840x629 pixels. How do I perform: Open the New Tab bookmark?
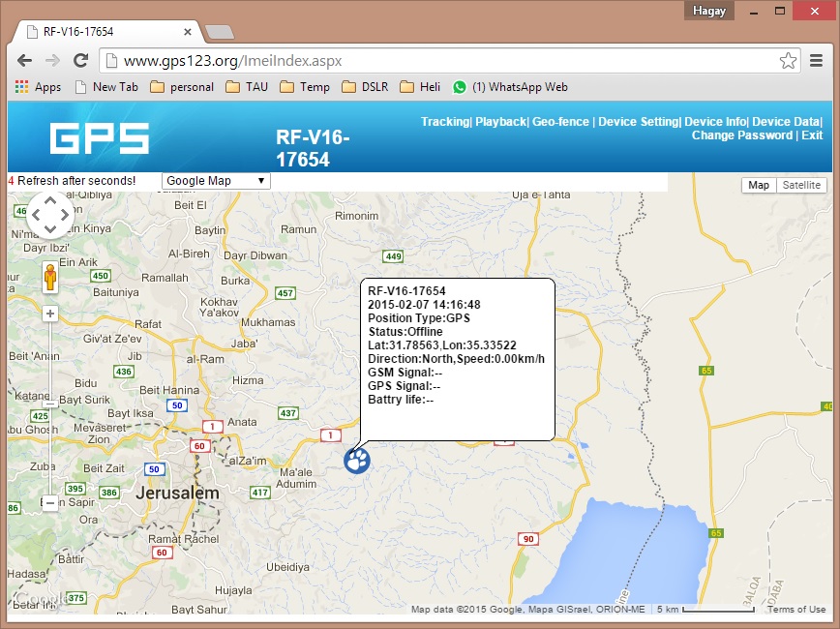click(x=106, y=87)
